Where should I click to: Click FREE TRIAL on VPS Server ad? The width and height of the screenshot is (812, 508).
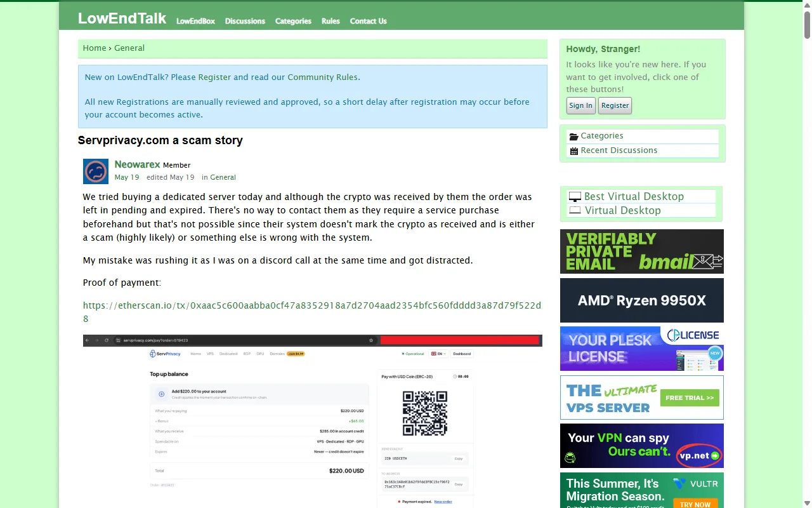[x=690, y=398]
